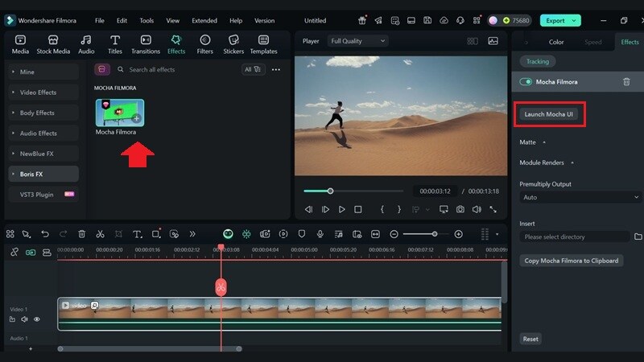Toggle the scope image icon in player
This screenshot has height=362, width=644.
(x=493, y=41)
